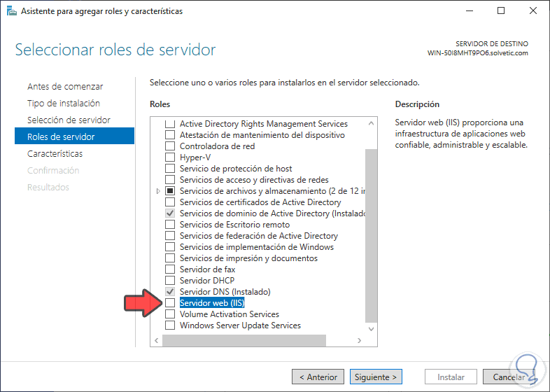Enable Servicios de acceso y directivas de redes

(170, 180)
